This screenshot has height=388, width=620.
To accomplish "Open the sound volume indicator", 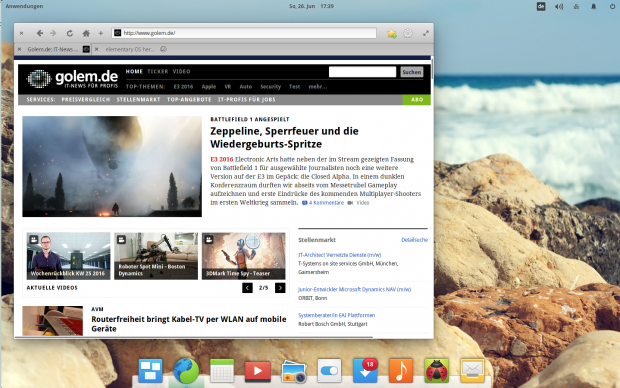I will [x=559, y=6].
